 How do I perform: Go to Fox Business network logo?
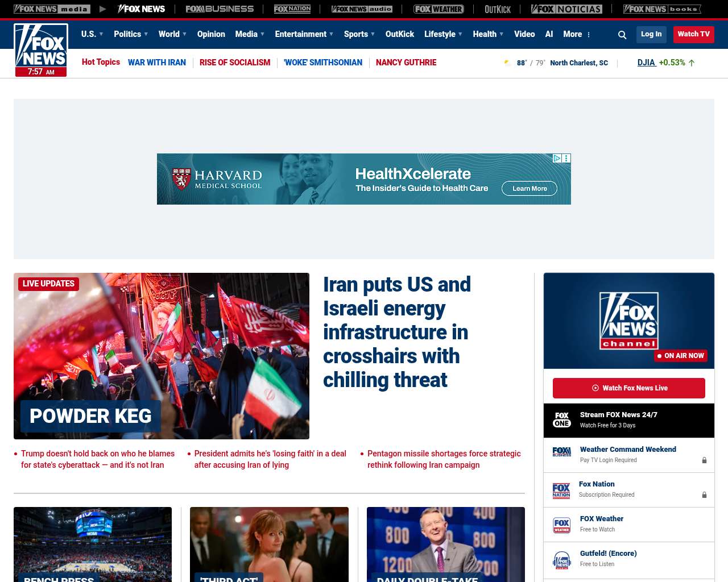pyautogui.click(x=220, y=9)
